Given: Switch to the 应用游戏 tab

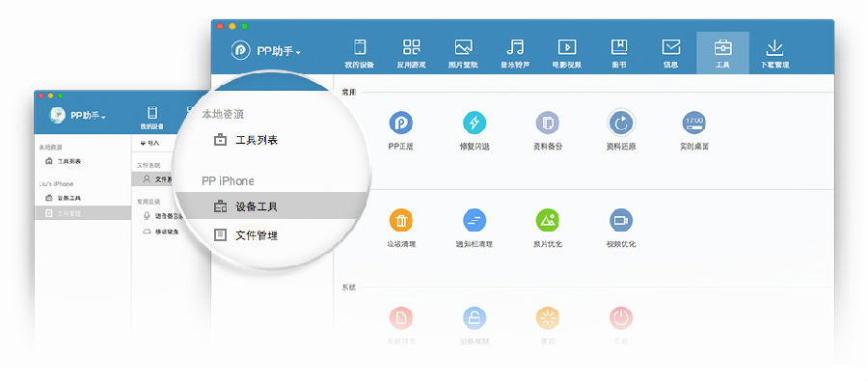Looking at the screenshot, I should tap(411, 53).
